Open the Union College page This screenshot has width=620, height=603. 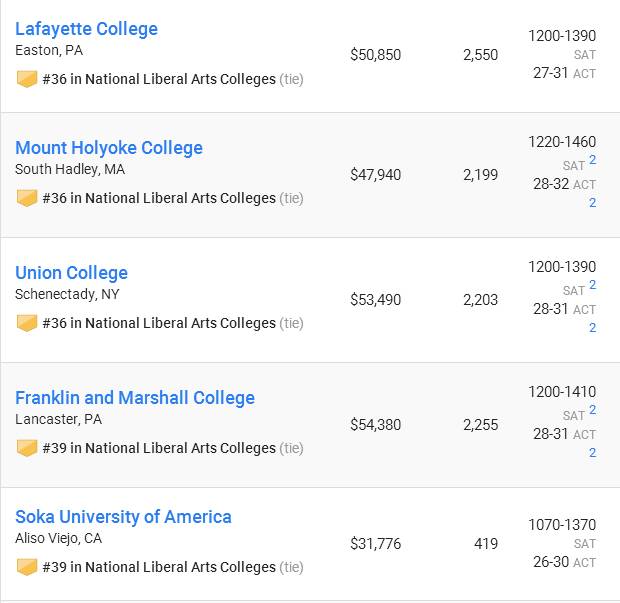[x=71, y=273]
